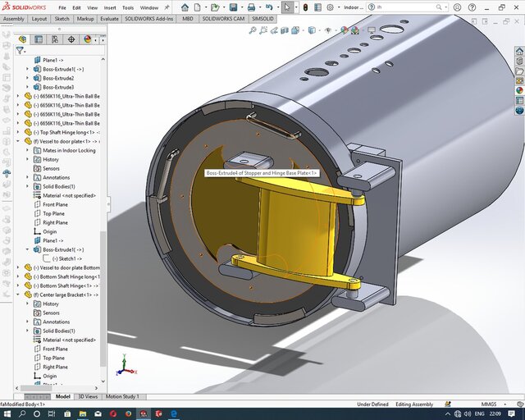This screenshot has width=525, height=420.
Task: Open the Insert menu
Action: [110, 7]
